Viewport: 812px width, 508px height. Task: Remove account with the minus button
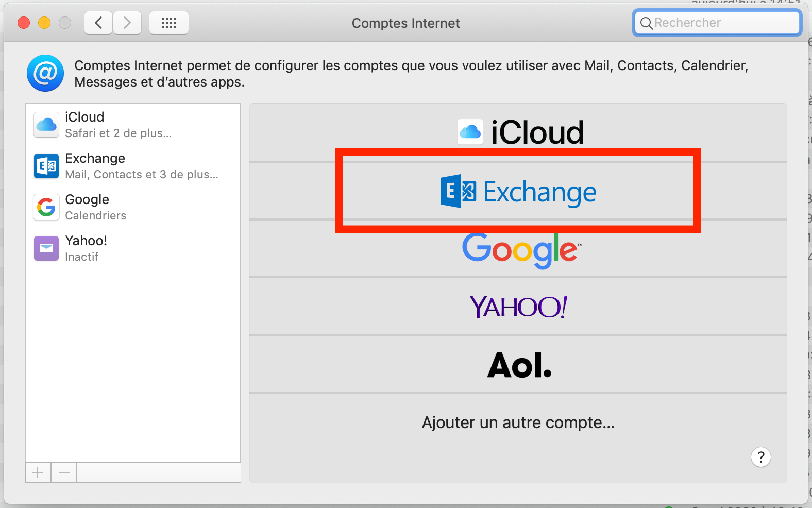[x=64, y=472]
